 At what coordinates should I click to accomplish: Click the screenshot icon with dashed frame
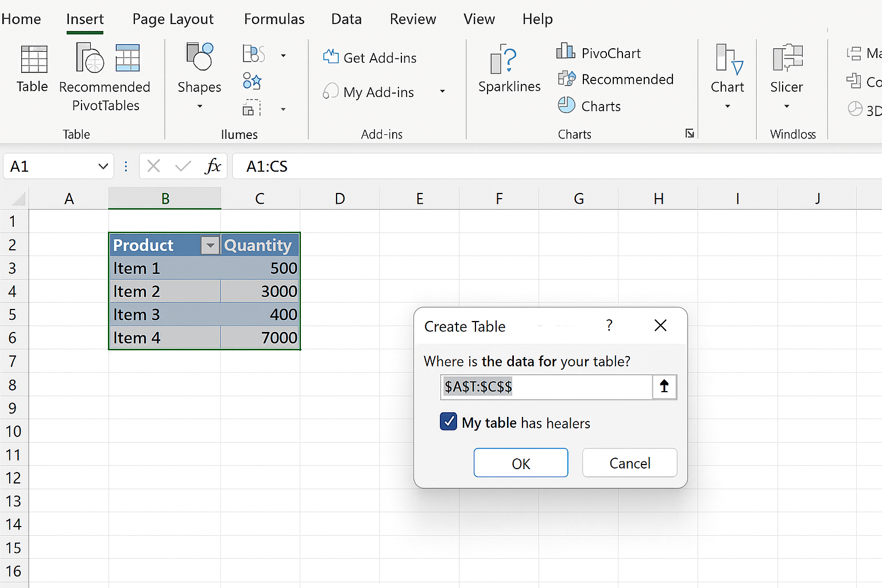252,108
